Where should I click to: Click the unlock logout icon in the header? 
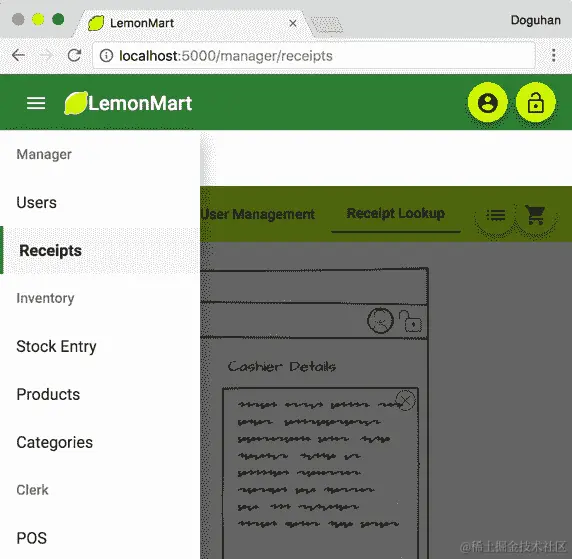pyautogui.click(x=536, y=103)
